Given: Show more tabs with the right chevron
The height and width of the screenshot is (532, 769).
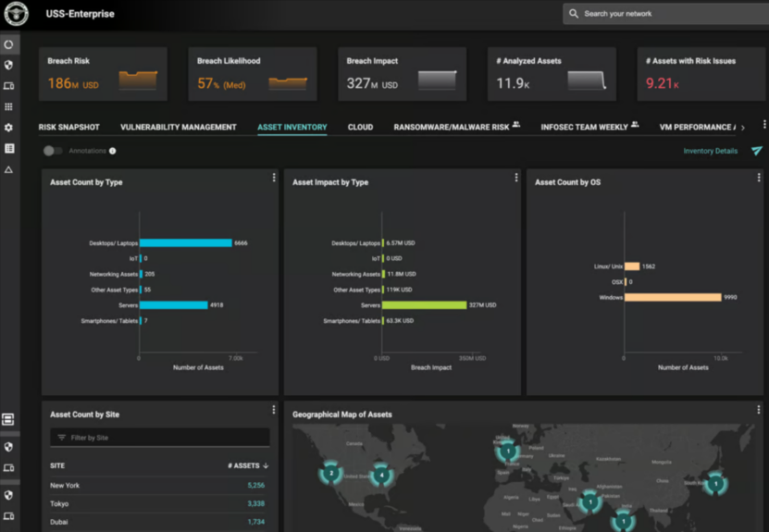Looking at the screenshot, I should 743,128.
